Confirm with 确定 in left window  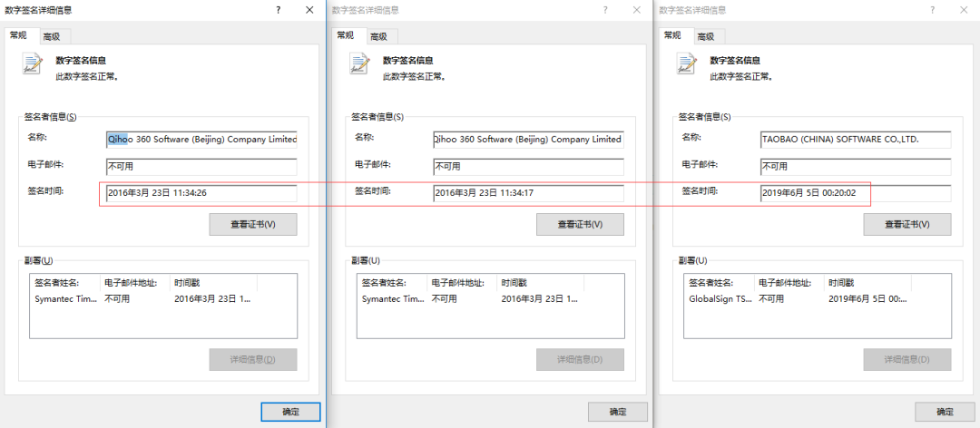coord(290,412)
